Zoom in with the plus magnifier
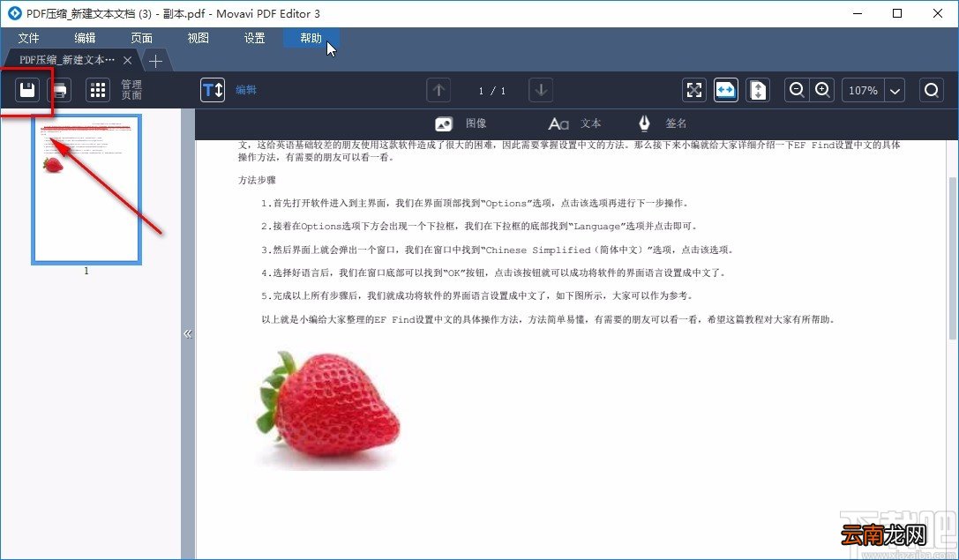 pyautogui.click(x=822, y=91)
